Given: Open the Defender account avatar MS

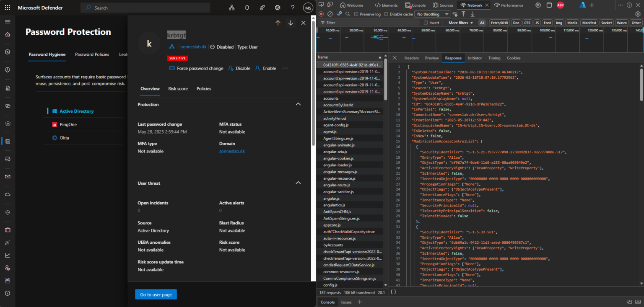Looking at the screenshot, I should click(x=308, y=8).
